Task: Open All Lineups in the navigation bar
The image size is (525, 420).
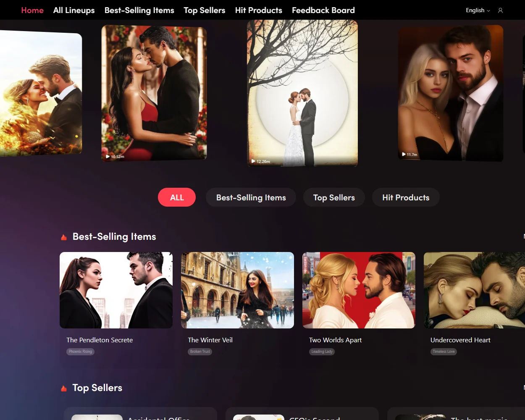Action: [74, 10]
